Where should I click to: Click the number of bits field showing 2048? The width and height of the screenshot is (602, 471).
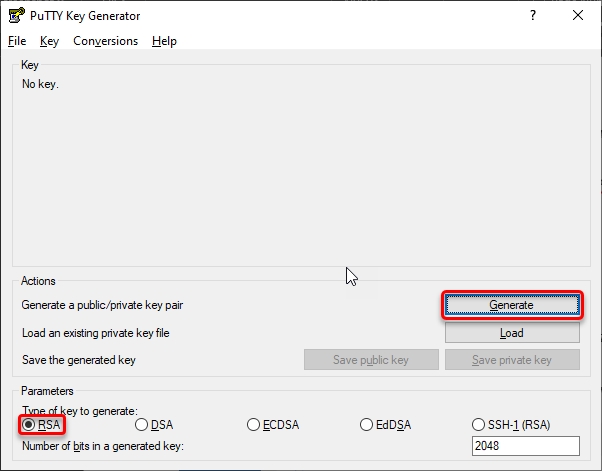(524, 446)
